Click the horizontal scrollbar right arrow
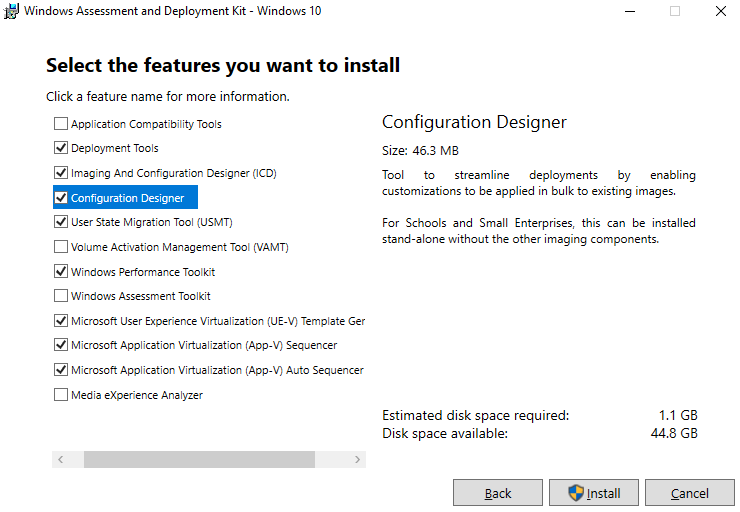 click(358, 460)
